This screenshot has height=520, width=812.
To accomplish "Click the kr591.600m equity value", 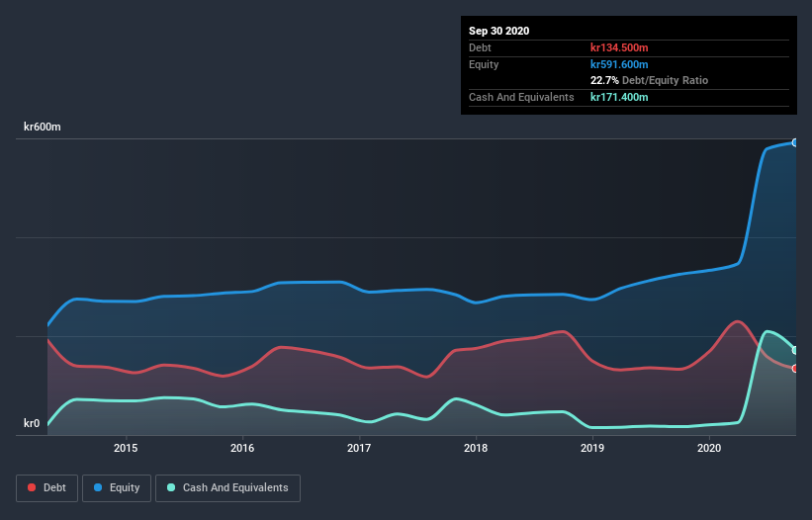I will 619,64.
